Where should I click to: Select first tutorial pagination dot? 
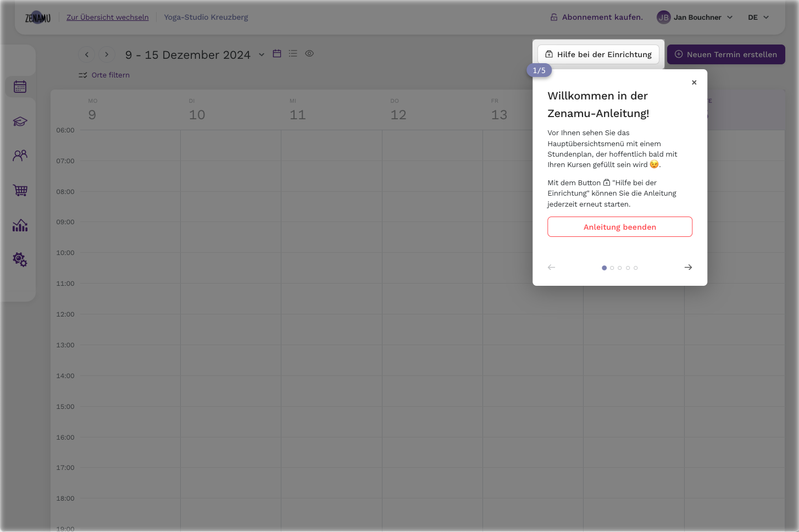click(x=604, y=268)
